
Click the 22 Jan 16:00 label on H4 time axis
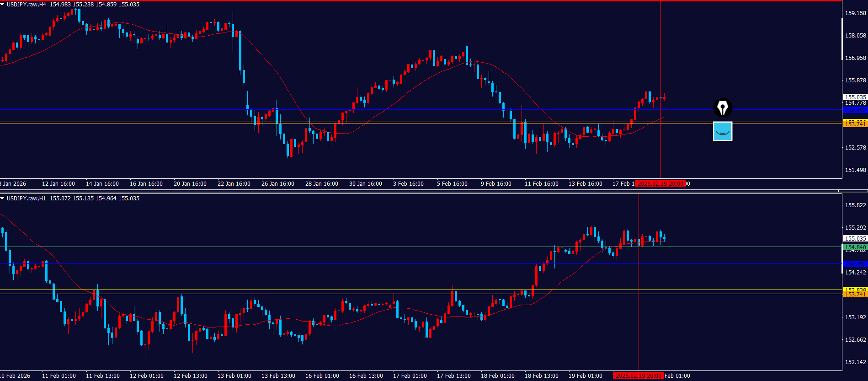click(x=234, y=184)
